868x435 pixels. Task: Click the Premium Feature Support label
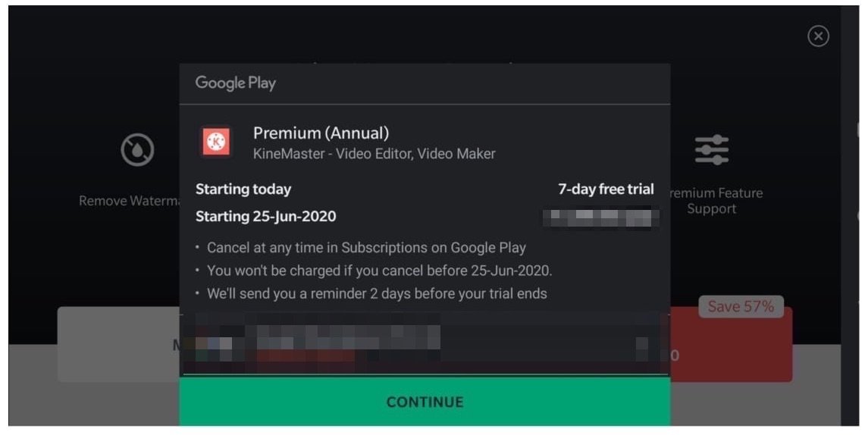tap(714, 201)
